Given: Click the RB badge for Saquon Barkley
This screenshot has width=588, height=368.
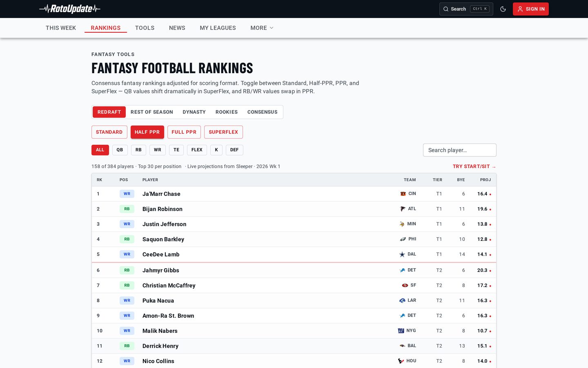Looking at the screenshot, I should point(127,239).
